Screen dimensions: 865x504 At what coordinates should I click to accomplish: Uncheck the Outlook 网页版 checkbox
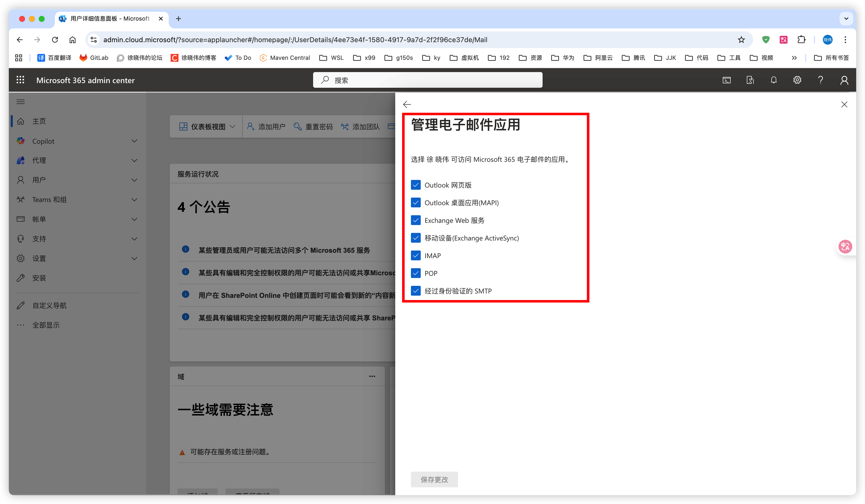[416, 185]
